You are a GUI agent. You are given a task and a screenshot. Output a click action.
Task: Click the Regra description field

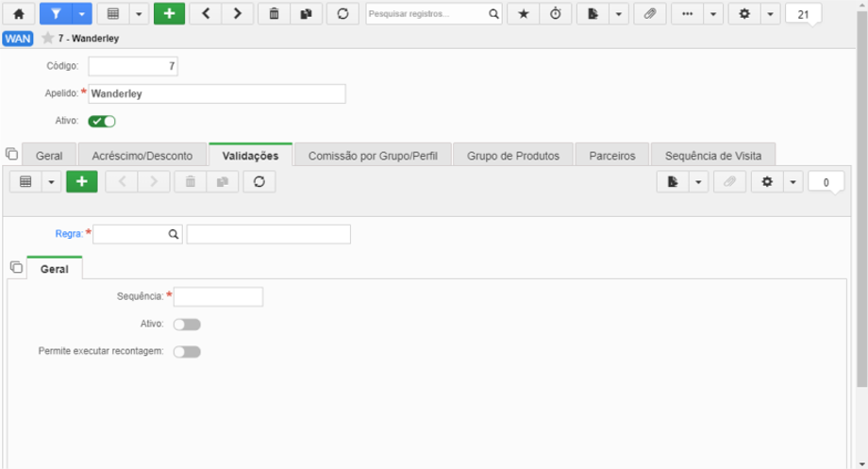tap(269, 234)
